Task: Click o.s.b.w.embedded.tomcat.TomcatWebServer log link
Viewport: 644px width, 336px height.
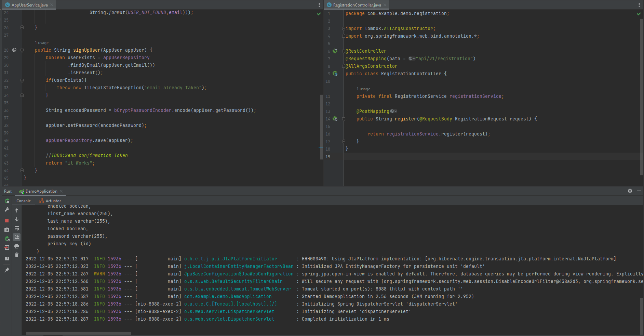Action: (x=237, y=289)
